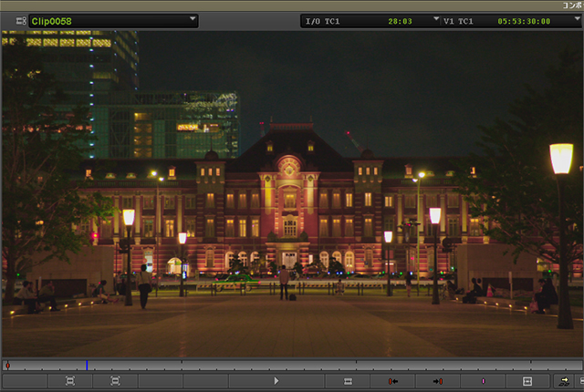Click the Mark Clip button
The height and width of the screenshot is (392, 584).
point(348,381)
